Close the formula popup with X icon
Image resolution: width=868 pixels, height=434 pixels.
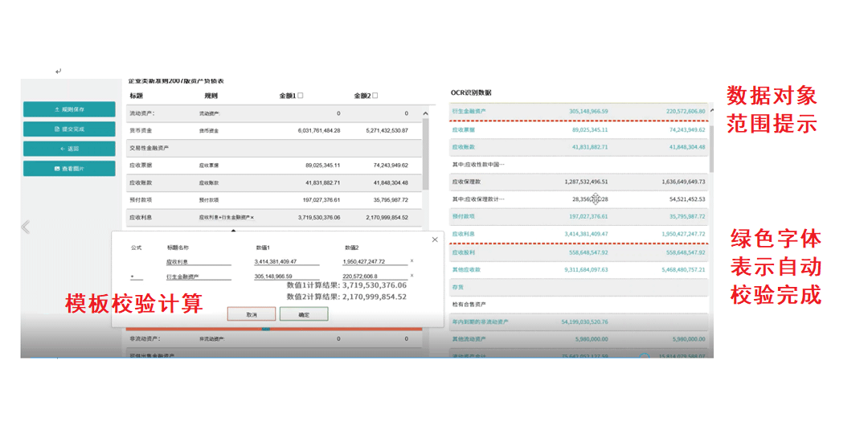coord(435,240)
